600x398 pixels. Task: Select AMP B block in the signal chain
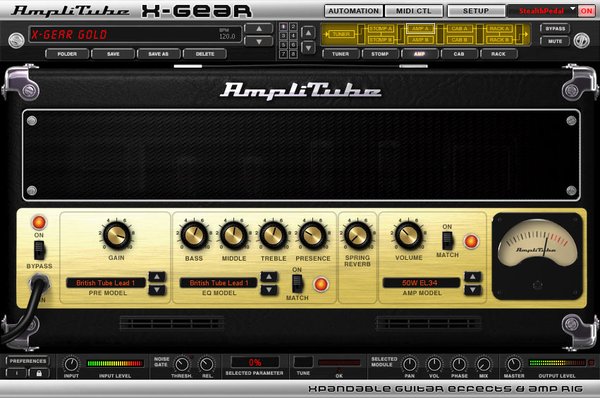pyautogui.click(x=420, y=40)
